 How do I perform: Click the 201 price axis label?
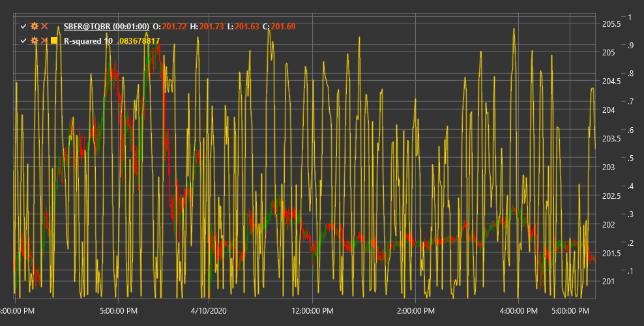pos(608,282)
